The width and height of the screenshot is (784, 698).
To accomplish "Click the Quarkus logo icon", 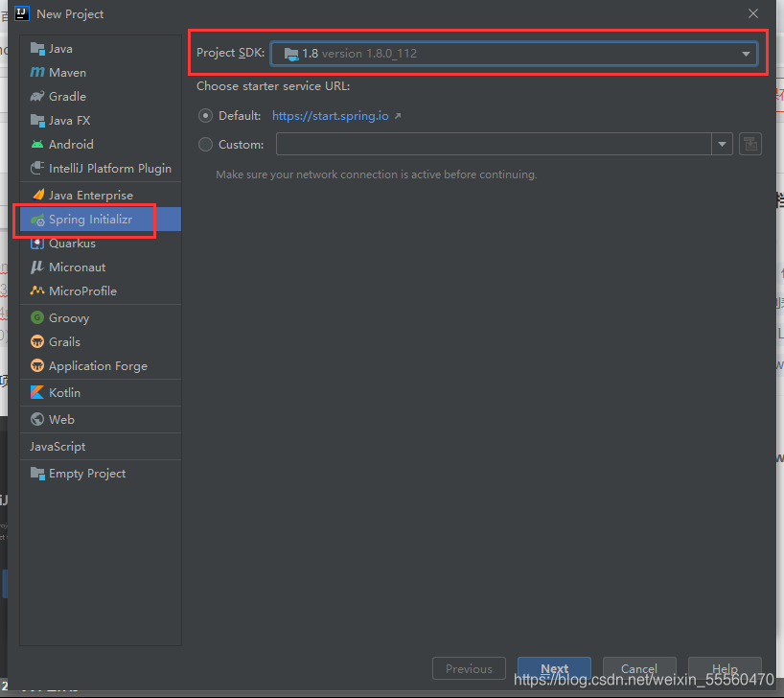I will (x=37, y=244).
